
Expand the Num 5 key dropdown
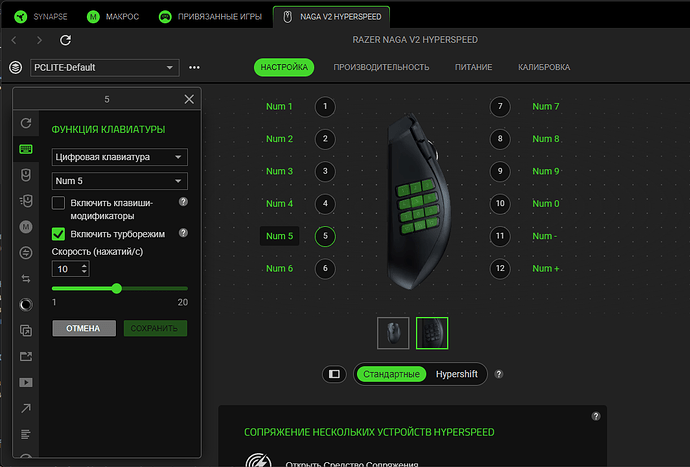click(120, 181)
